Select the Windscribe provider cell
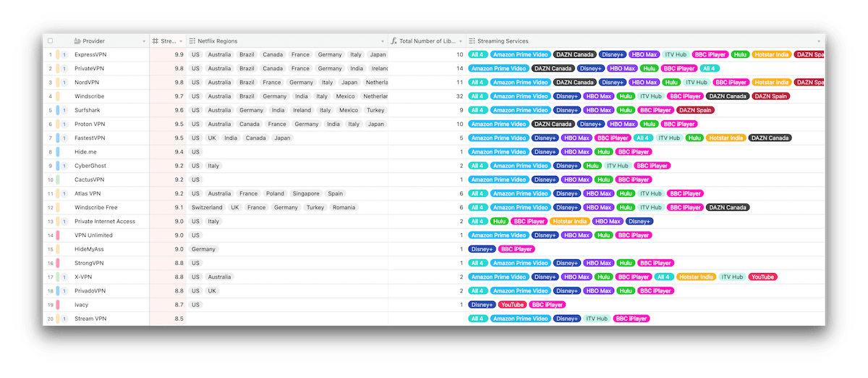This screenshot has height=378, width=868. coord(110,96)
